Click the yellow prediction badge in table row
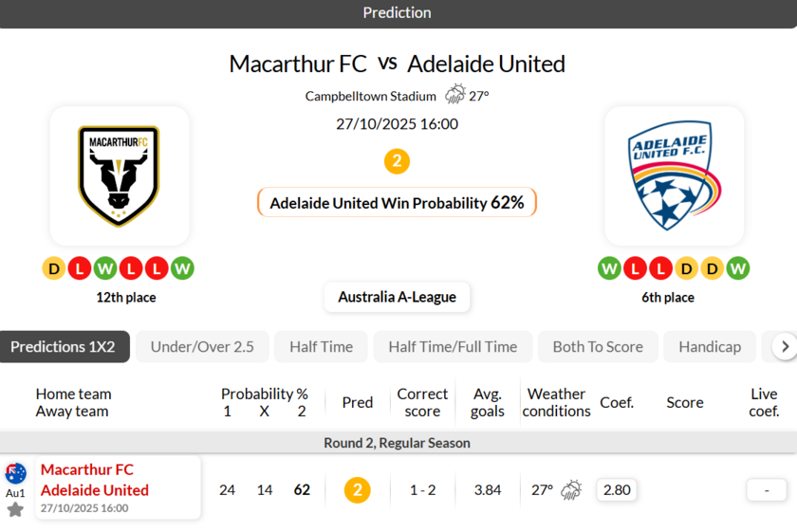Screen dimensions: 797x532 (357, 490)
